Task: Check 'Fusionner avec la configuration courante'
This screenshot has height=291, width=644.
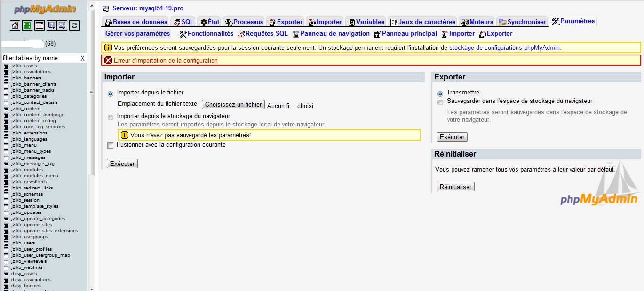Action: click(x=110, y=145)
